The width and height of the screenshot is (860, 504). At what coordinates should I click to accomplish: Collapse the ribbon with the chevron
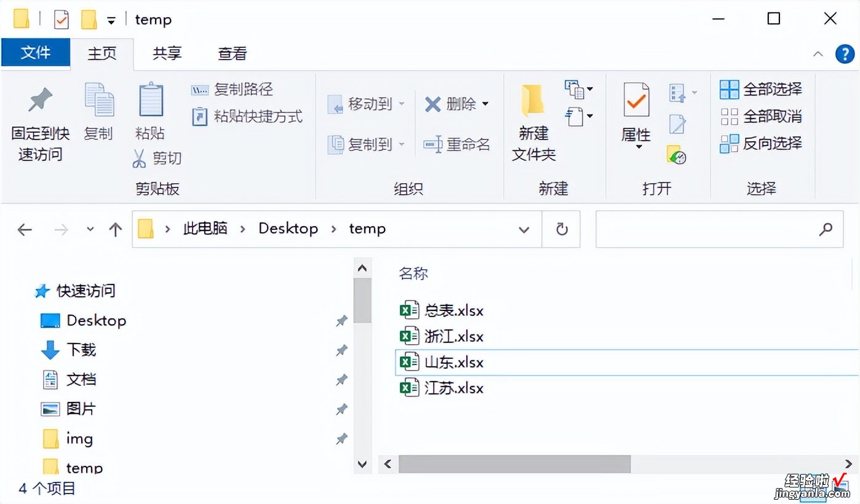(818, 54)
